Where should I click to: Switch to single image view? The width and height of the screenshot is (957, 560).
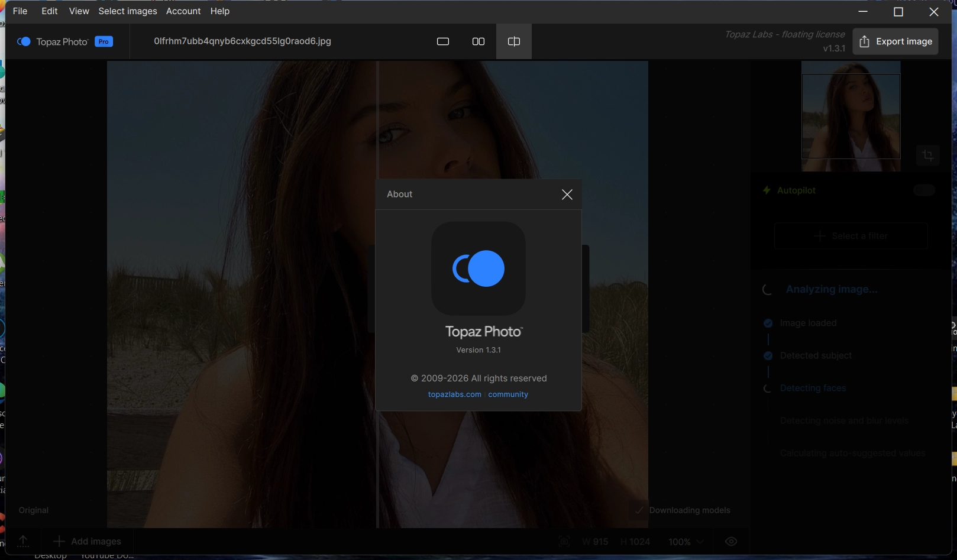coord(443,41)
